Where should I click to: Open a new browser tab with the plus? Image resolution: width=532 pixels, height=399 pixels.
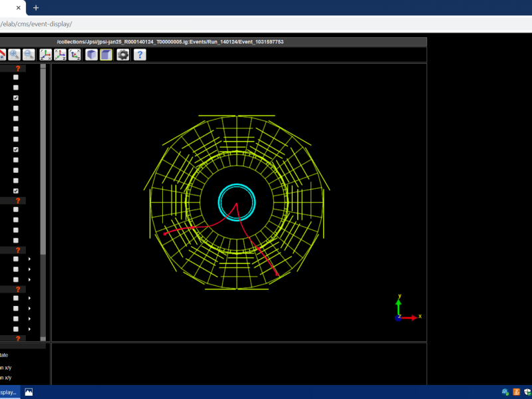[36, 8]
